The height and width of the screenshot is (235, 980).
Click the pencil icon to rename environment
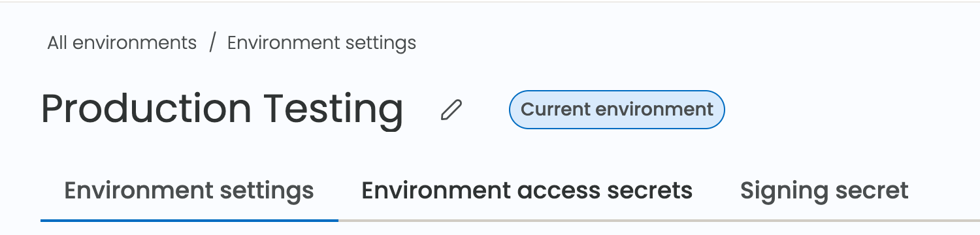pos(451,110)
